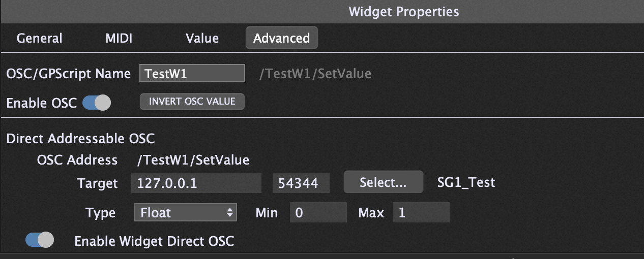
Task: Click the OSC Address value /TestW1/SetValue
Action: (x=193, y=160)
